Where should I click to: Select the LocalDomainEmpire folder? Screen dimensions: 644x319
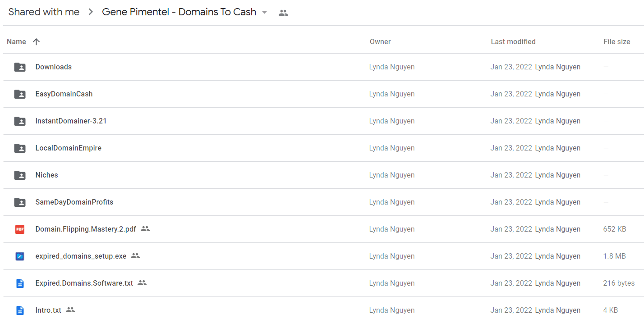coord(323,148)
